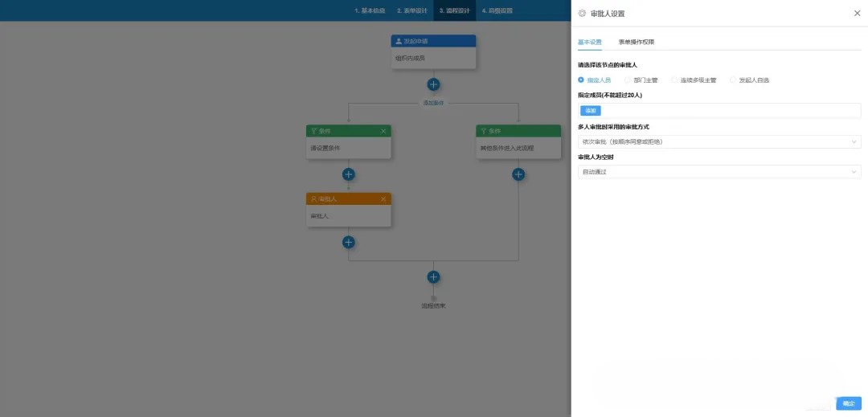The width and height of the screenshot is (868, 417).
Task: Select the 指定人员 radio option
Action: (x=581, y=80)
